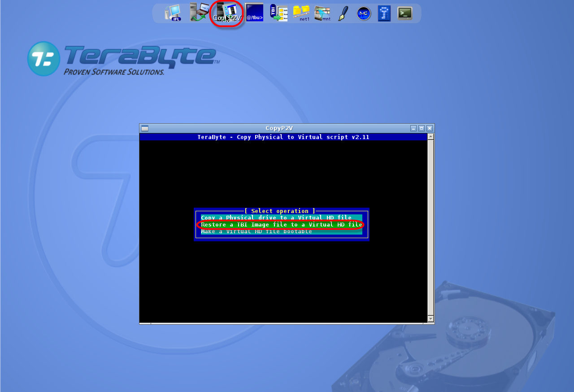Open the net1 network folders icon

coord(302,13)
